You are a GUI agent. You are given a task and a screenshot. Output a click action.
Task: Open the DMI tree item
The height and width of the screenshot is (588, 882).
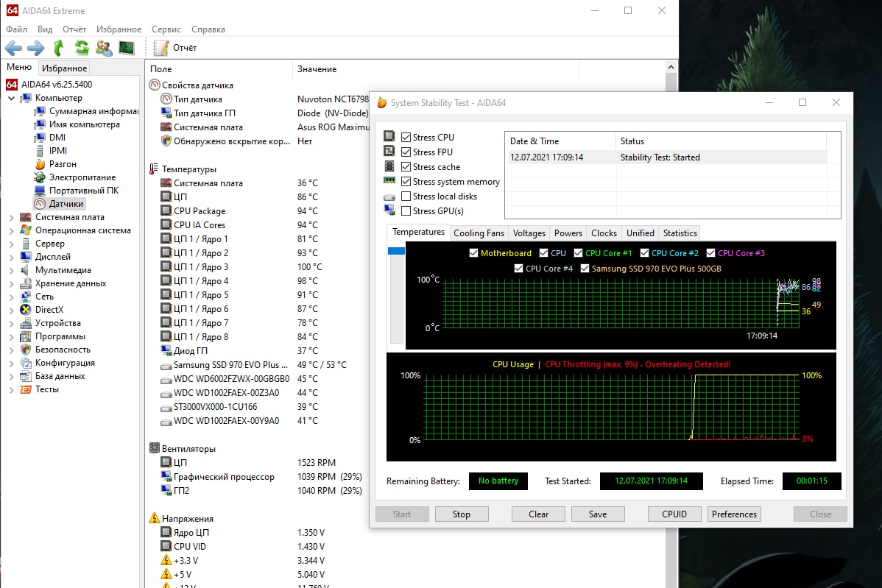(x=51, y=137)
